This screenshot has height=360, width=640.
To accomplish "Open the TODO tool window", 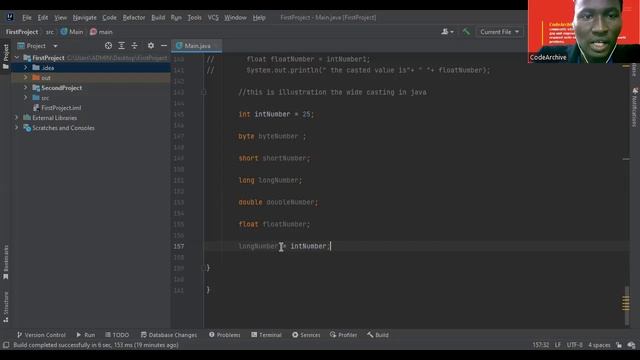I will coord(117,335).
